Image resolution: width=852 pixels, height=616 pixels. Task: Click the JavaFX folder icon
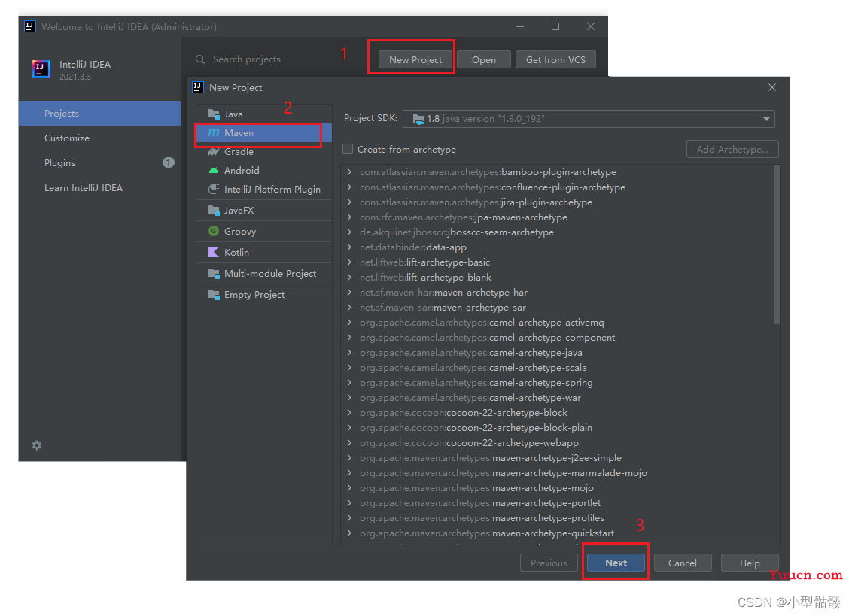[214, 211]
